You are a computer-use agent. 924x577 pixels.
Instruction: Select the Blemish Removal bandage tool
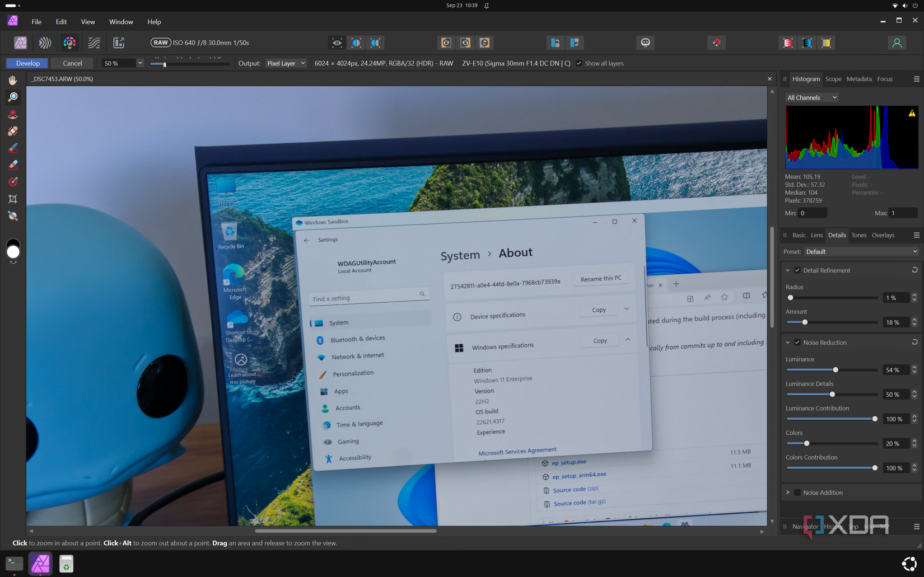click(13, 131)
